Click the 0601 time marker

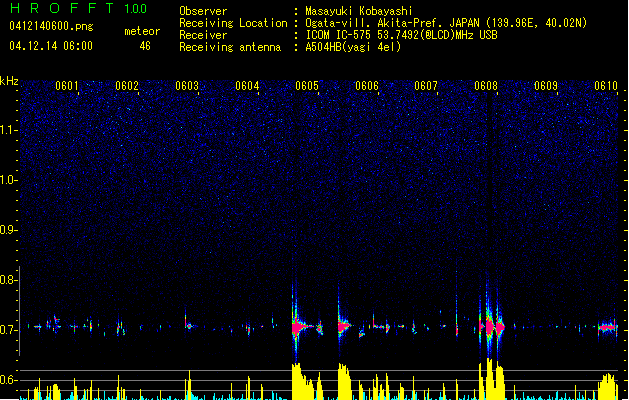(x=67, y=86)
